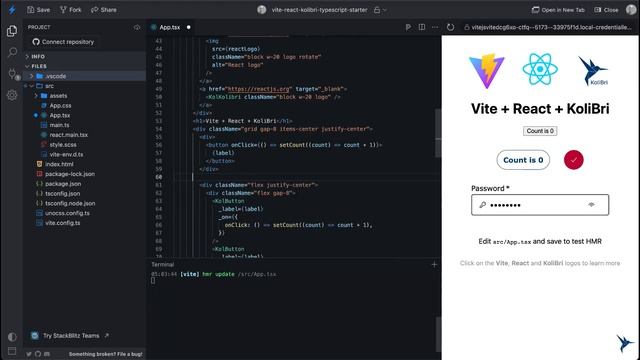Click Connect repository

63,42
